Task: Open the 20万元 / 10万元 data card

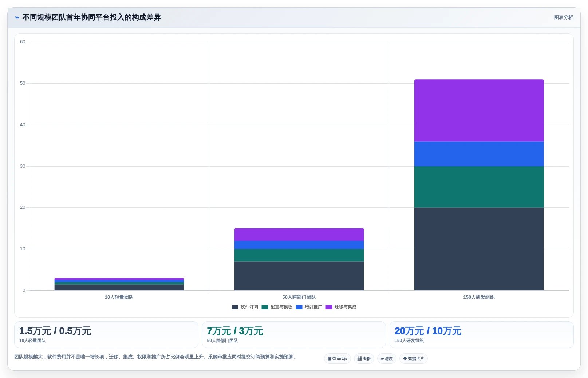Action: (x=482, y=335)
